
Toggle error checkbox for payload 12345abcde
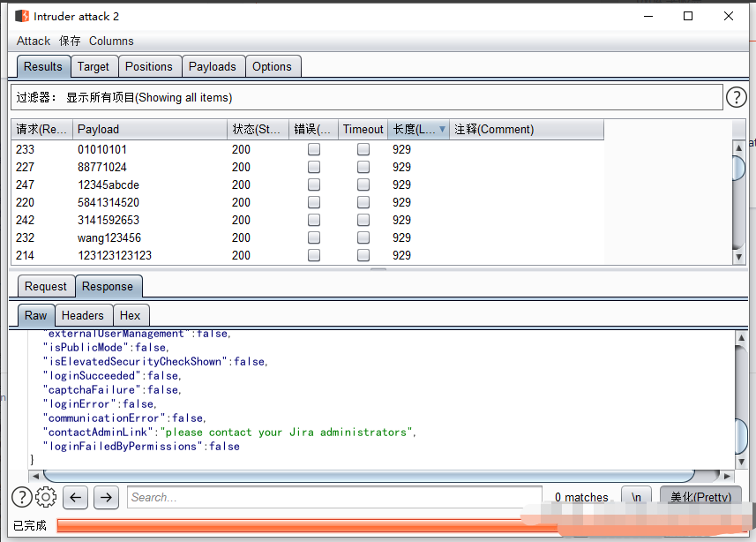(x=314, y=184)
